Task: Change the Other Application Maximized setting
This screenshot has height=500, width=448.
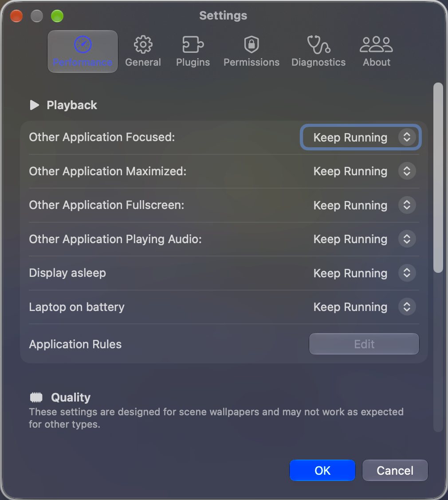Action: point(364,171)
